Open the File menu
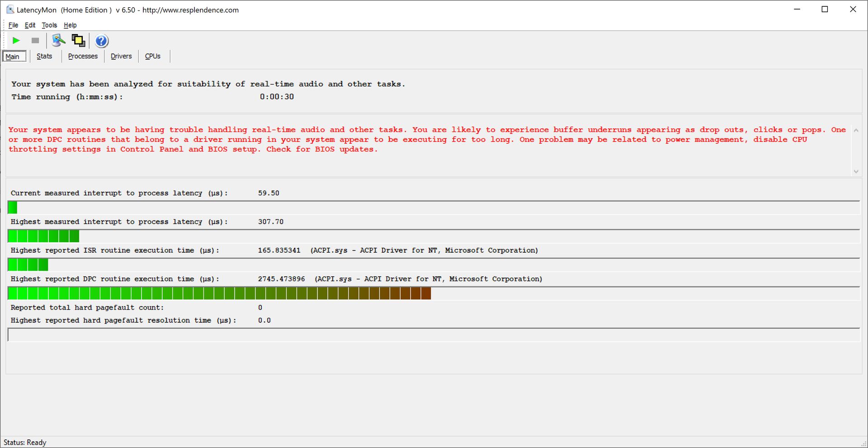The width and height of the screenshot is (868, 448). 13,25
